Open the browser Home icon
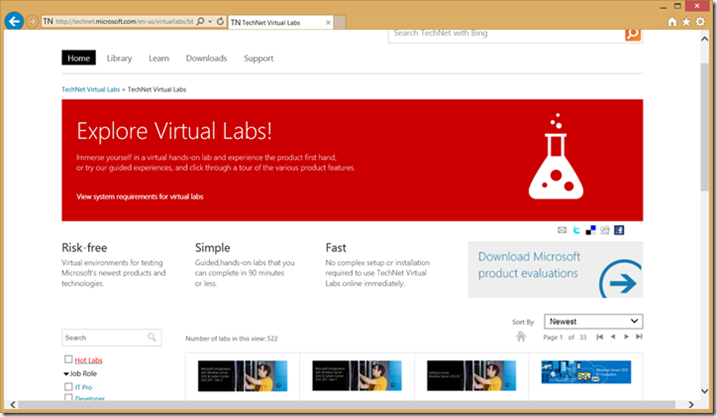Viewport: 717px width, 417px height. [x=672, y=22]
